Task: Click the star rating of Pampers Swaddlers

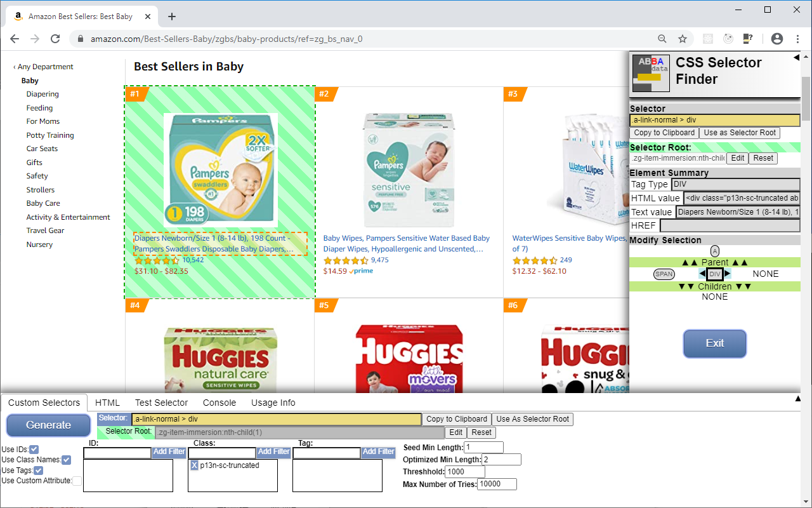Action: point(157,260)
